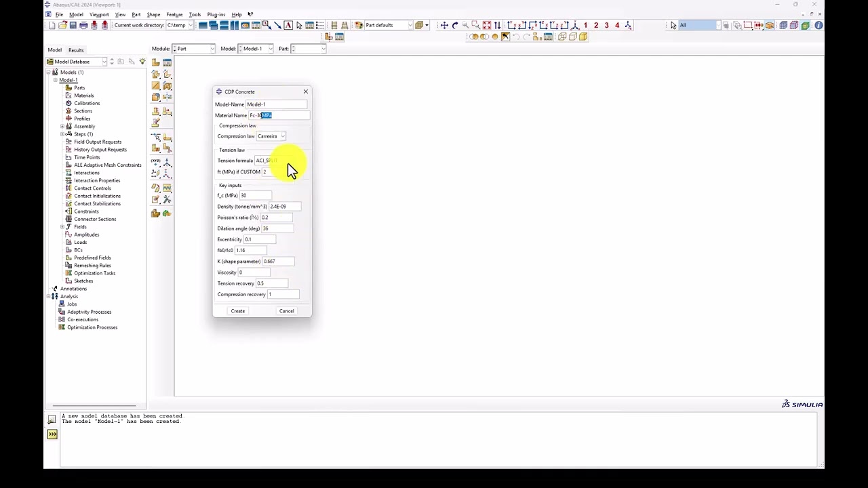The image size is (868, 488).
Task: Select the Pan view tool
Action: (x=444, y=26)
